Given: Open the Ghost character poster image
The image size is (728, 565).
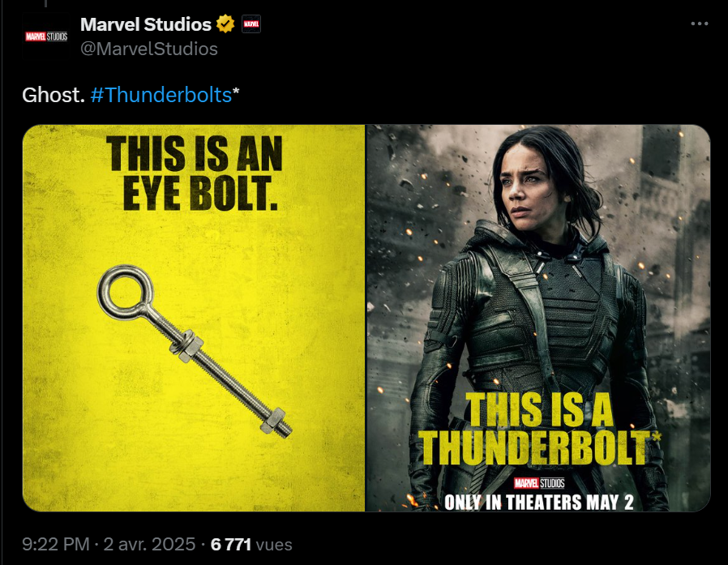Looking at the screenshot, I should tap(538, 318).
